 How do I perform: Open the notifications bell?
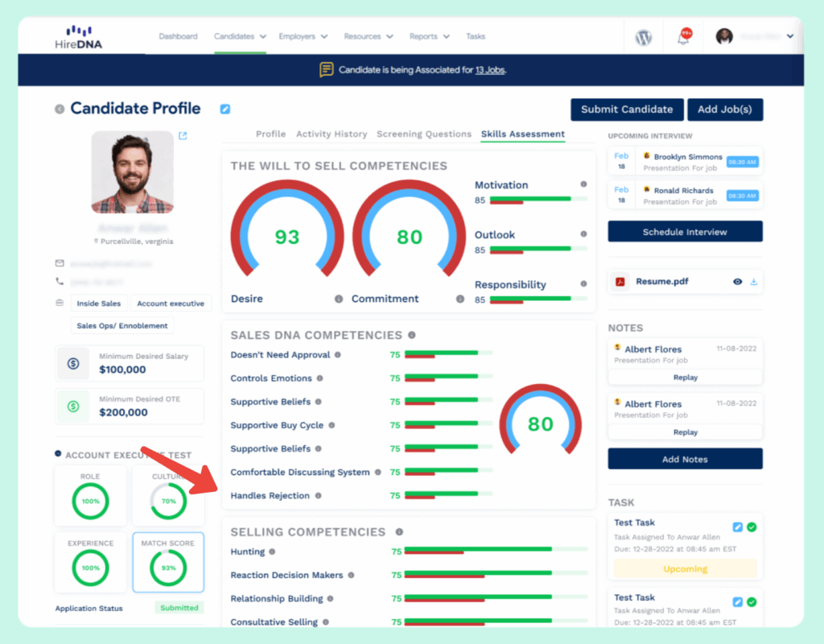684,37
